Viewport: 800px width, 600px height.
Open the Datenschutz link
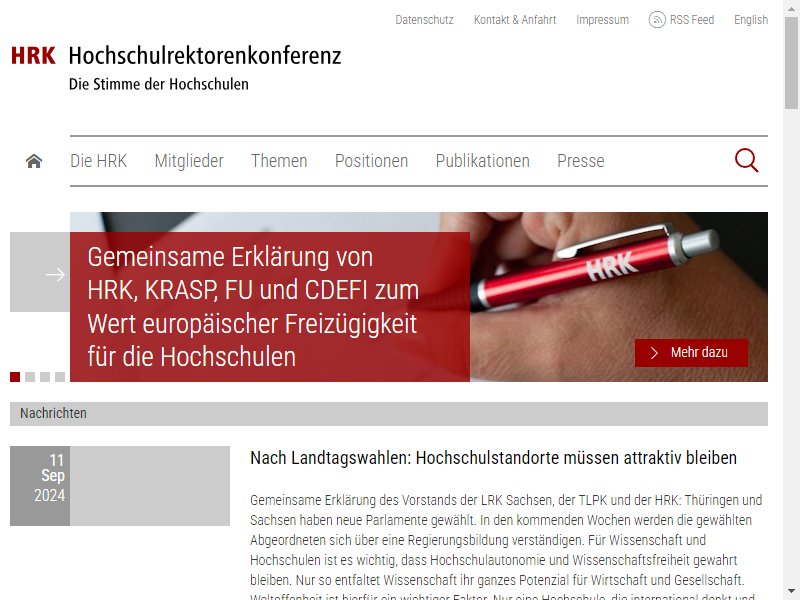[424, 20]
